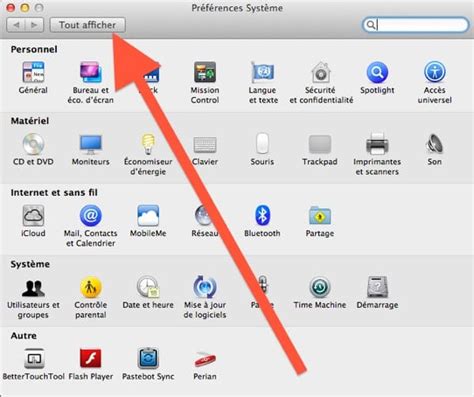Minimize the window with yellow button
Viewport: 474px width, 397px height.
point(25,7)
